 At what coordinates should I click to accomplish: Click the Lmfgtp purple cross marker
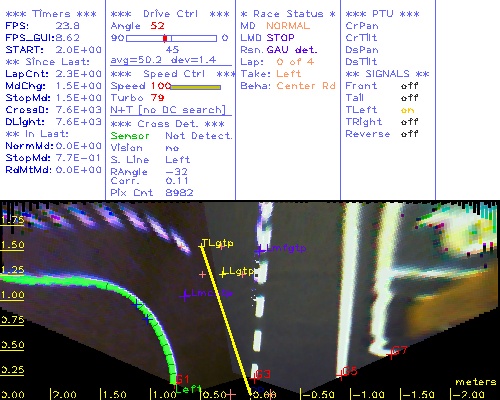pos(281,249)
